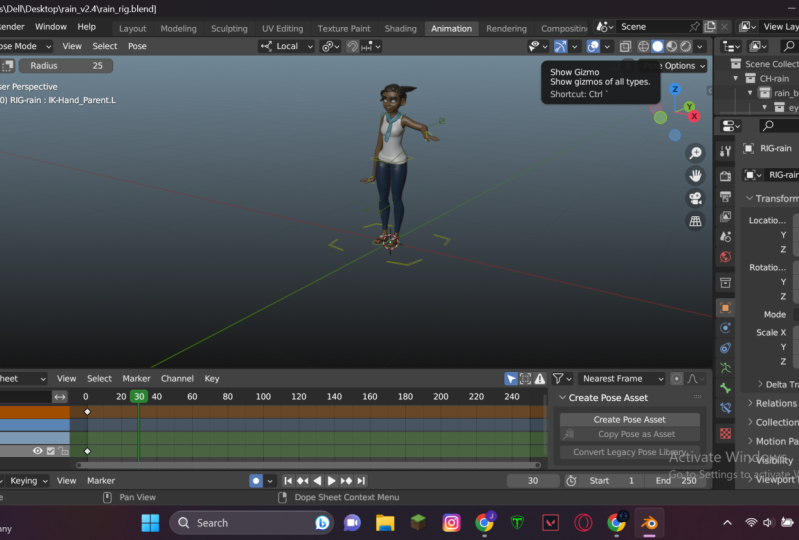The height and width of the screenshot is (540, 799).
Task: Open the Object properties tab
Action: pos(725,307)
